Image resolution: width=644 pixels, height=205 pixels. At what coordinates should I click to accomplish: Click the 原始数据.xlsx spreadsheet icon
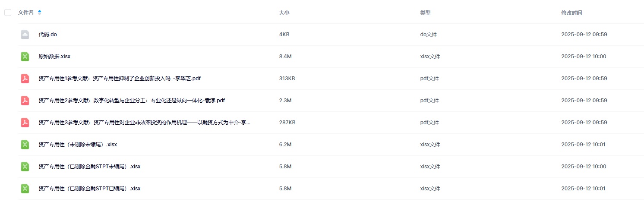point(25,57)
